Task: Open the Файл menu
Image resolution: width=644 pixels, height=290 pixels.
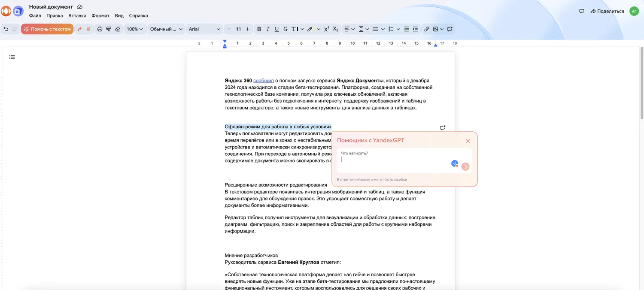Action: coord(35,15)
